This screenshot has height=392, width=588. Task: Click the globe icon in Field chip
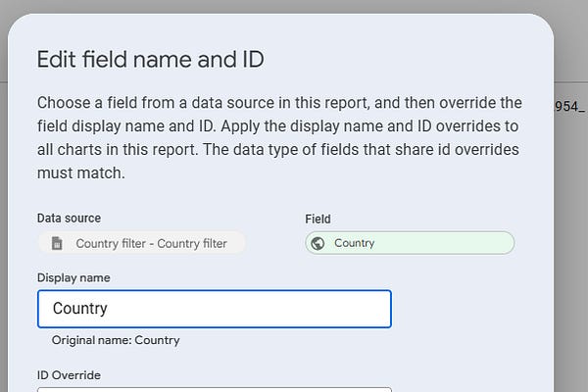coord(318,243)
